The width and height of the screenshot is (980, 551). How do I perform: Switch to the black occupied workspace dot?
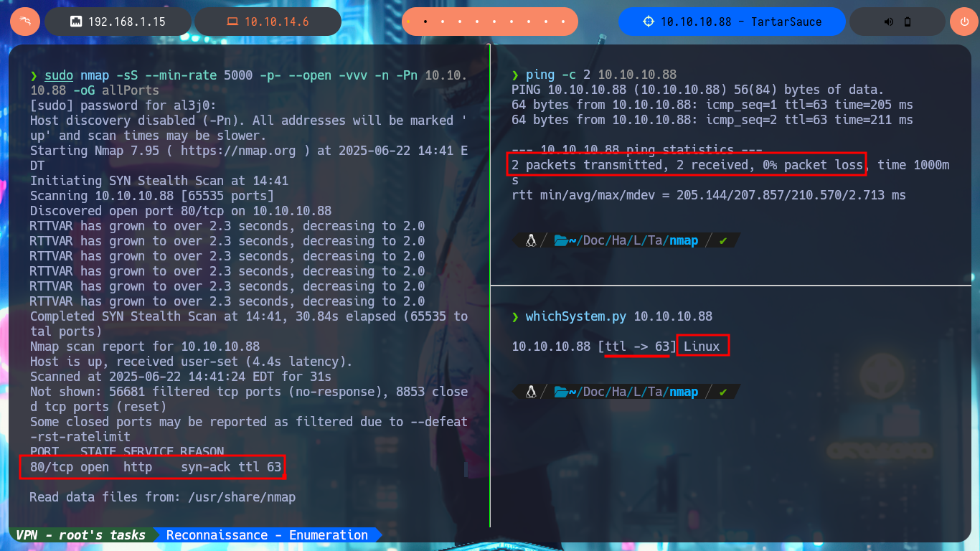pos(425,22)
